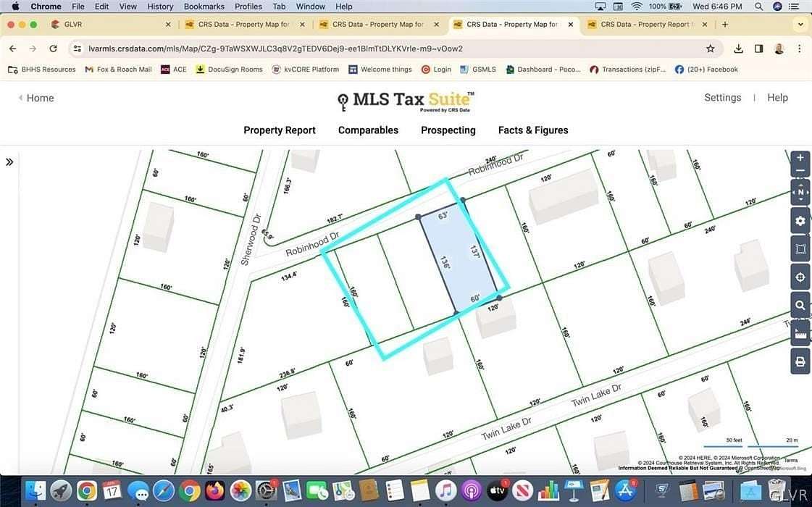Open the map search magnifier tool
812x507 pixels.
800,305
